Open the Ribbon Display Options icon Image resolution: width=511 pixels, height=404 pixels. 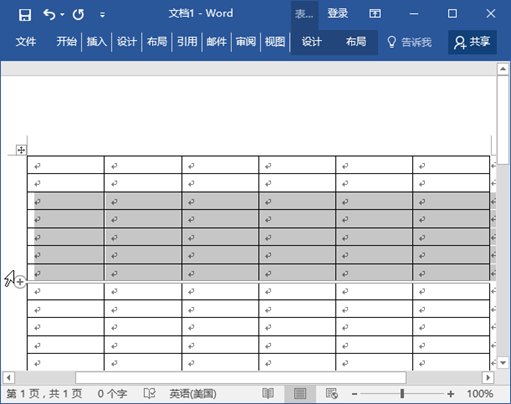tap(375, 14)
